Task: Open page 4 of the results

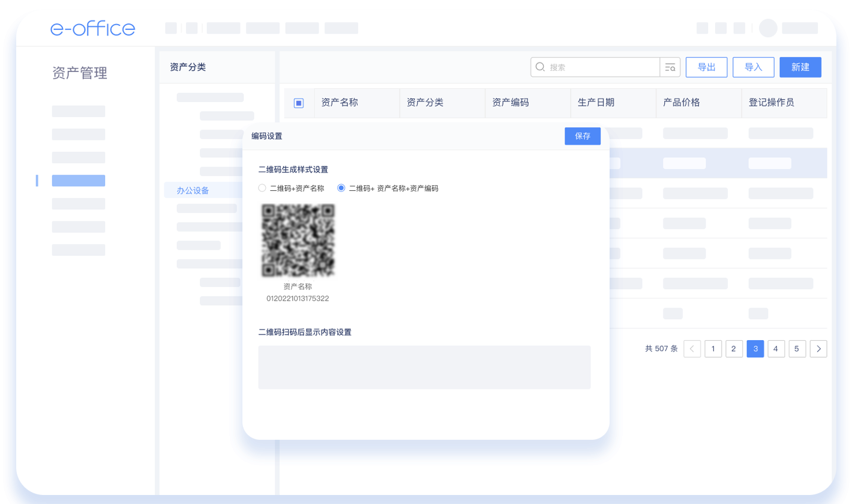Action: point(776,349)
